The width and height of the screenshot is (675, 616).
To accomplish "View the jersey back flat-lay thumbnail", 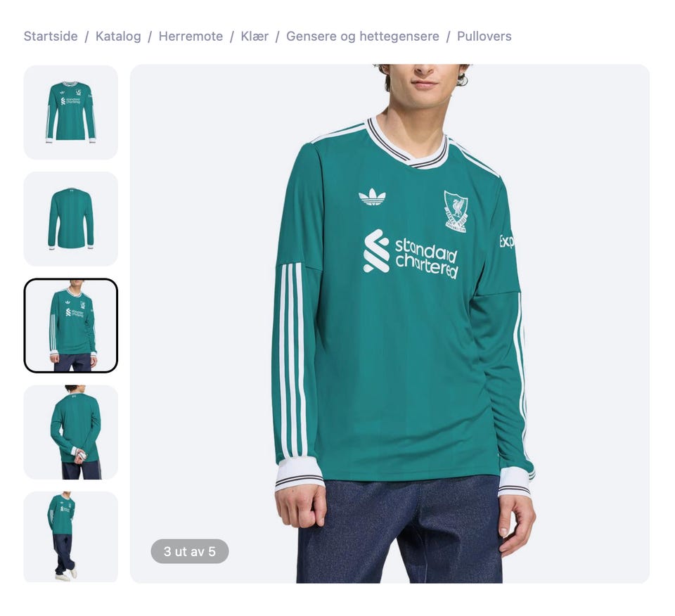I will (70, 219).
